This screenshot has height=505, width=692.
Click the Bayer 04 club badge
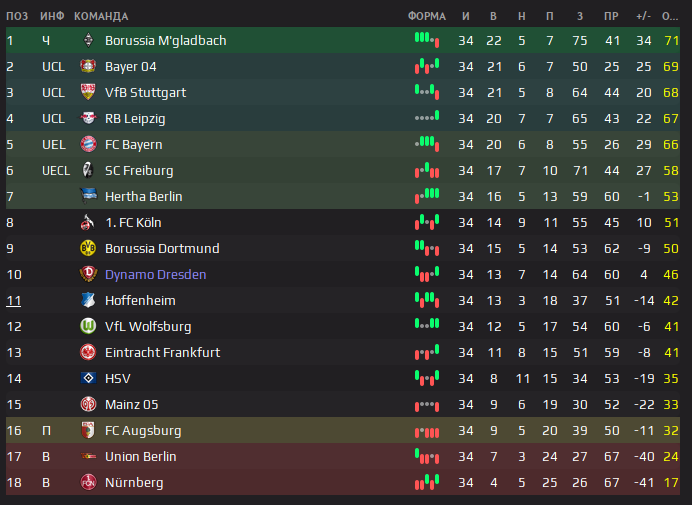[x=88, y=66]
